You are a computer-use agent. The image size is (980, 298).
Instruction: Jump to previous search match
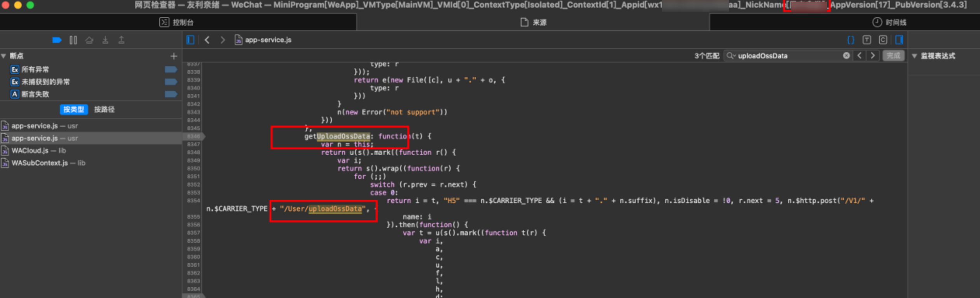click(860, 56)
